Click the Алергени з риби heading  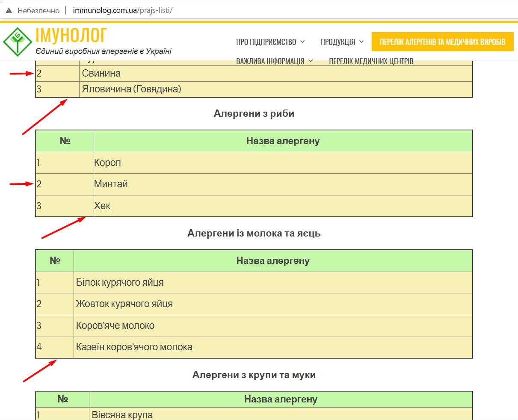point(254,114)
